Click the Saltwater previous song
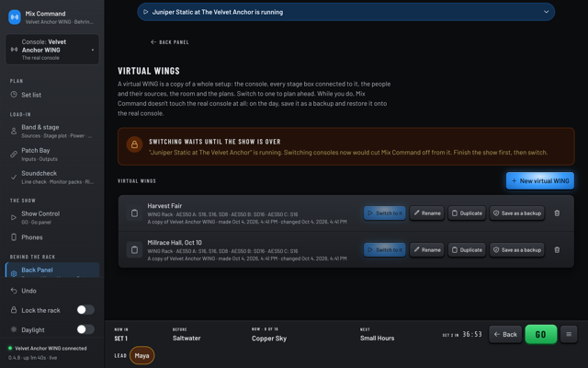The width and height of the screenshot is (588, 368). (187, 339)
